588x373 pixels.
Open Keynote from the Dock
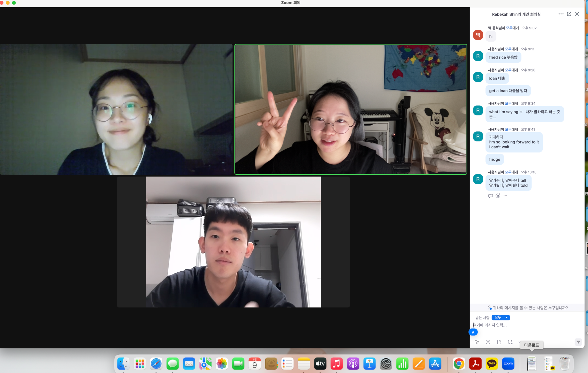click(x=370, y=364)
